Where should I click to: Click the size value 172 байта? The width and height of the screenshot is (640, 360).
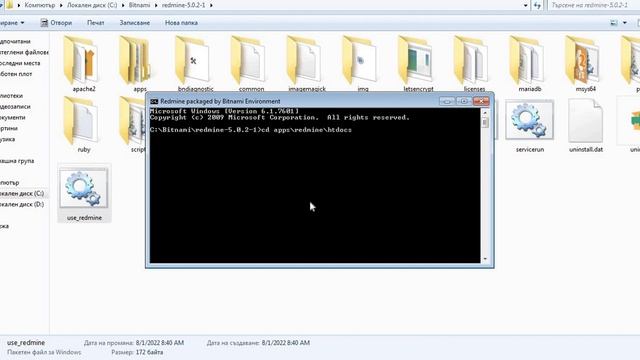point(149,352)
